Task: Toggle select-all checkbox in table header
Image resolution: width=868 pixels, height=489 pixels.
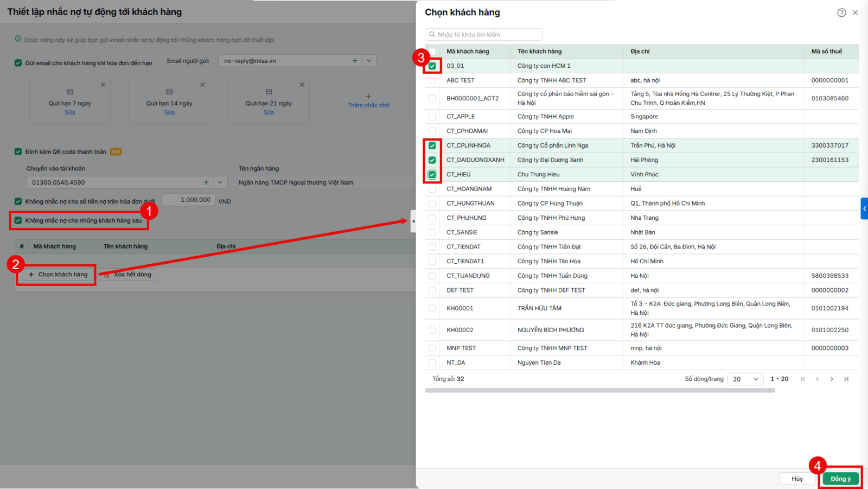Action: (x=432, y=52)
